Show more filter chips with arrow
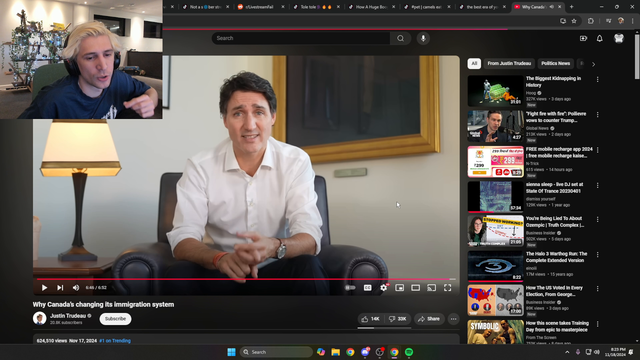Viewport: 640px width, 360px height. (593, 64)
